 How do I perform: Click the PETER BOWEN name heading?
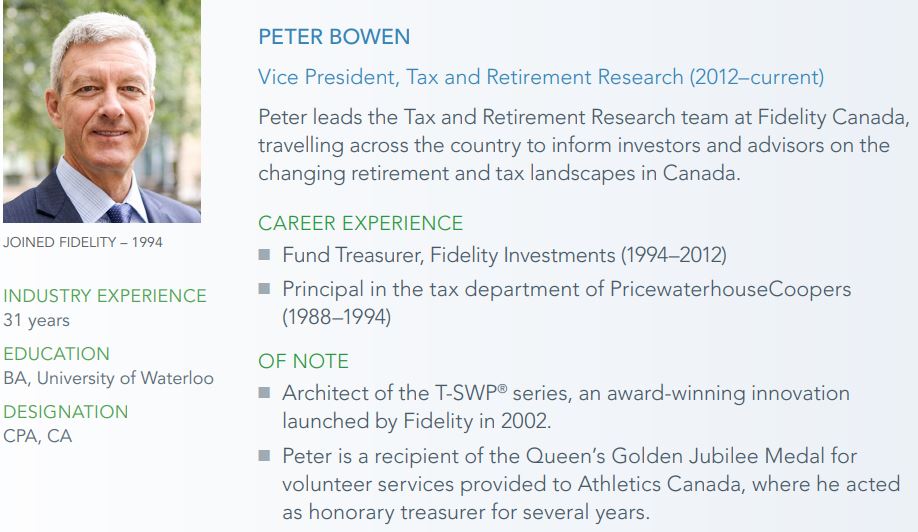(x=334, y=37)
